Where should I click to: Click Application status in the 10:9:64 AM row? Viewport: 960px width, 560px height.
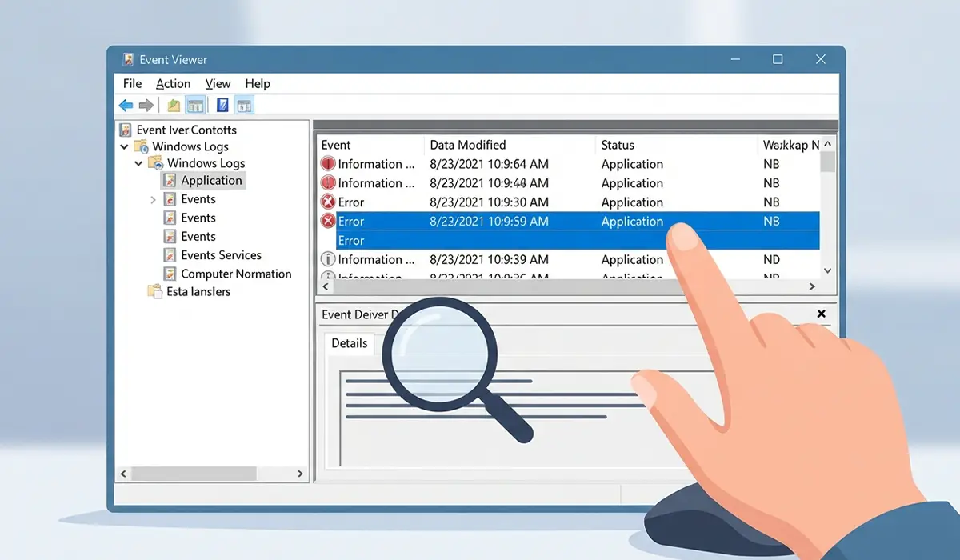(632, 164)
